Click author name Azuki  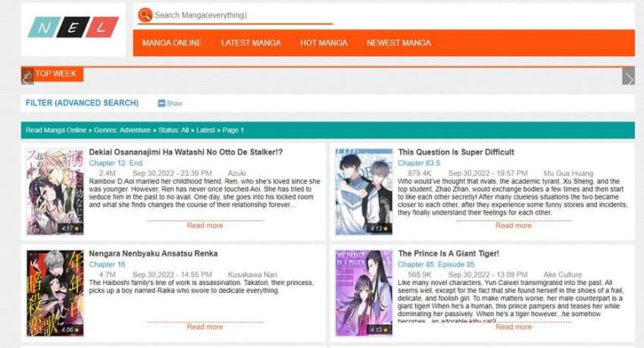click(236, 173)
